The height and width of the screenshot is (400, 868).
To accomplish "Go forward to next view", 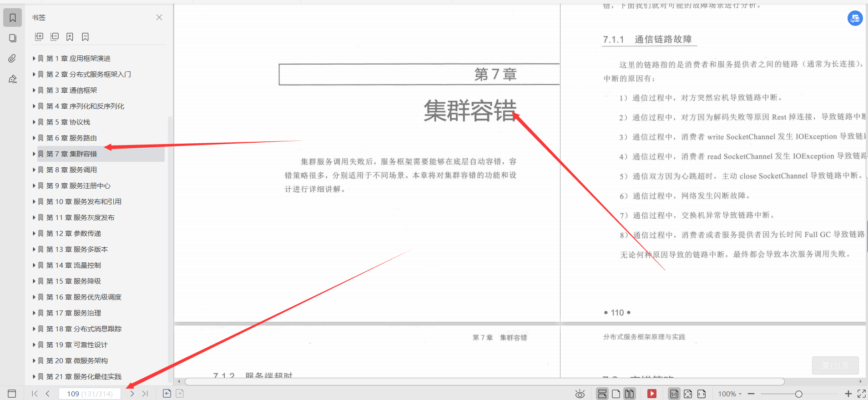I will [x=180, y=394].
